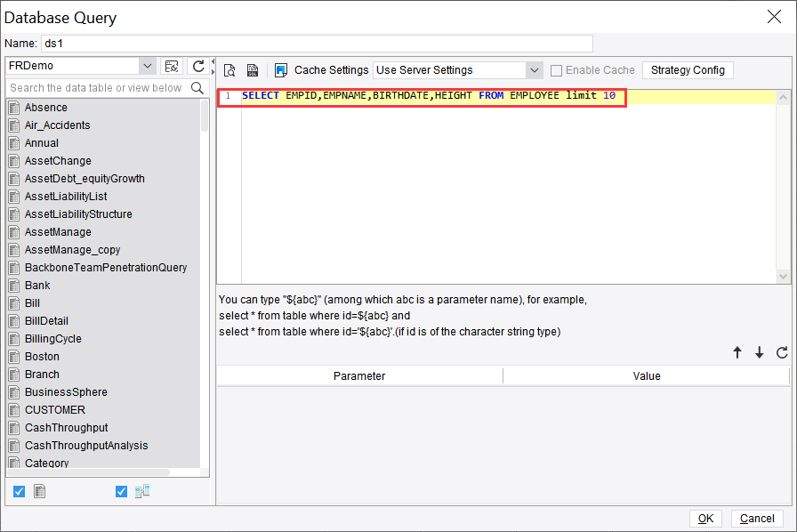The width and height of the screenshot is (797, 532).
Task: Open the database connection configuration icon
Action: coord(172,66)
